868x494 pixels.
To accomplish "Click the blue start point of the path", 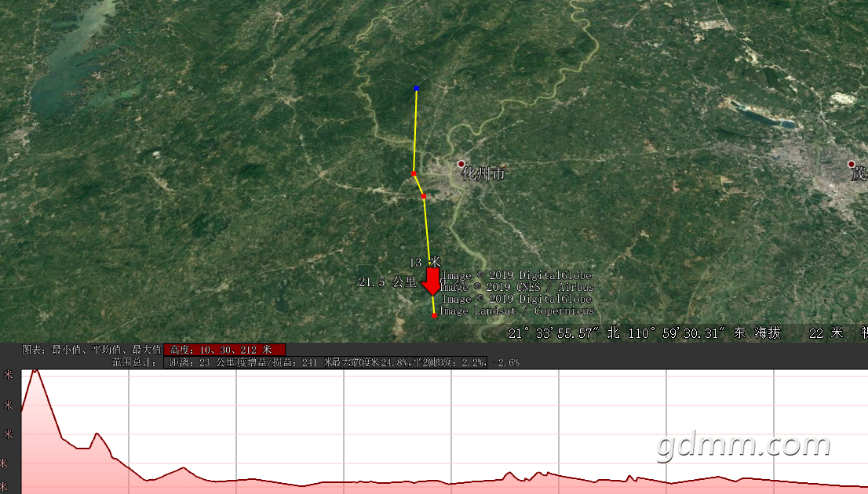I will (417, 89).
